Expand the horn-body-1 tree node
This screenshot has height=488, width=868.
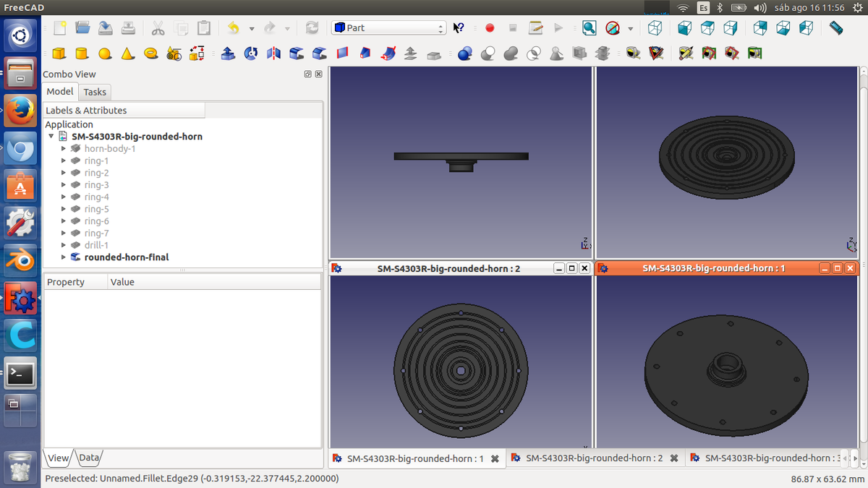[64, 149]
